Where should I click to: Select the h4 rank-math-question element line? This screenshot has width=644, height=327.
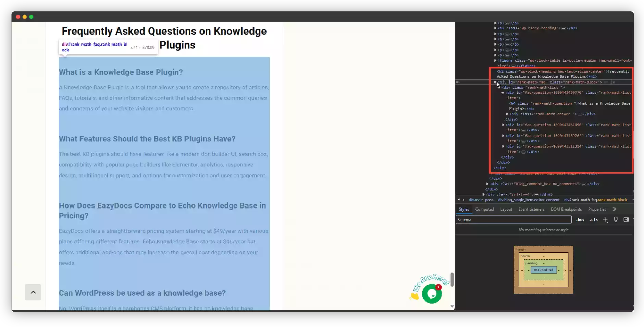coord(569,106)
